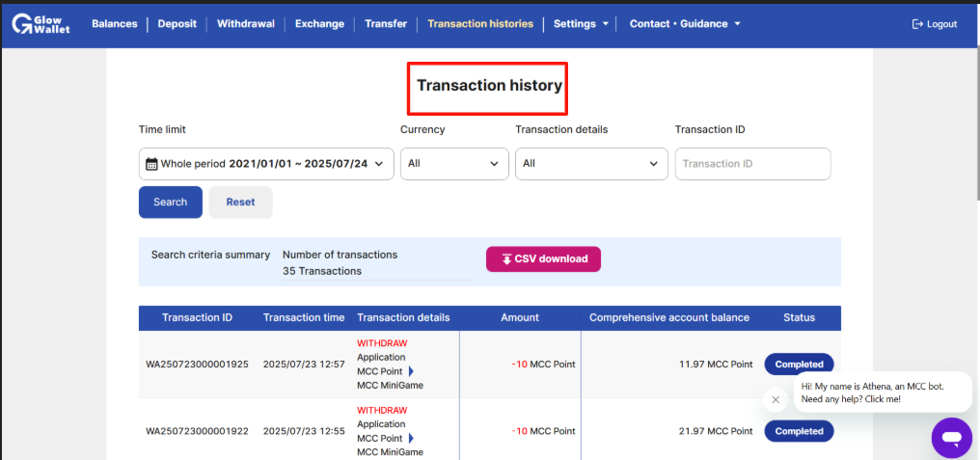Image resolution: width=980 pixels, height=460 pixels.
Task: Focus the Transaction ID input field
Action: point(752,164)
